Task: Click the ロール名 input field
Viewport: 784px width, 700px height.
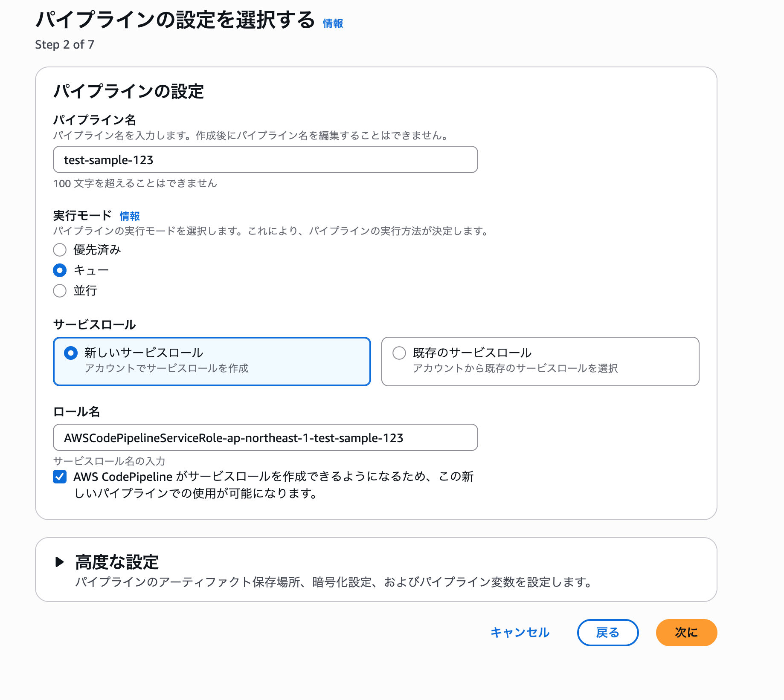Action: coord(265,438)
